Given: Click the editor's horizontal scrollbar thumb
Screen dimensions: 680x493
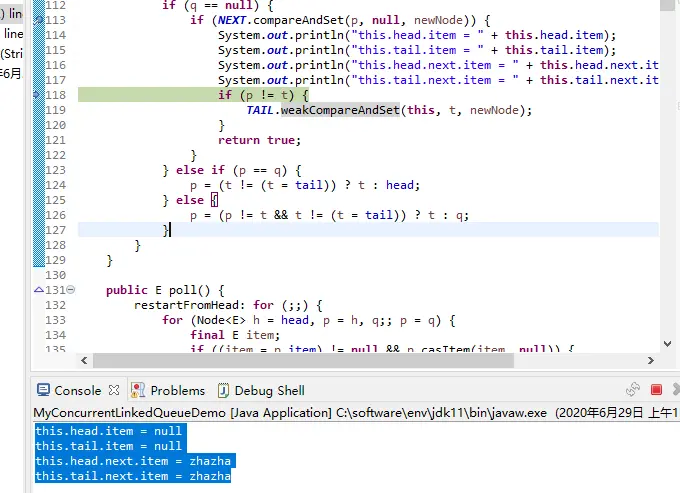Looking at the screenshot, I should click(x=303, y=360).
